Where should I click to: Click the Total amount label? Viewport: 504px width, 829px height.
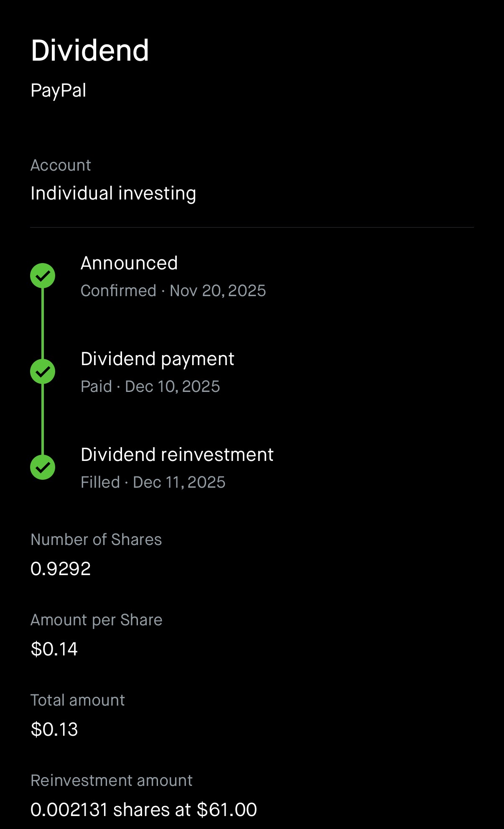pyautogui.click(x=78, y=700)
